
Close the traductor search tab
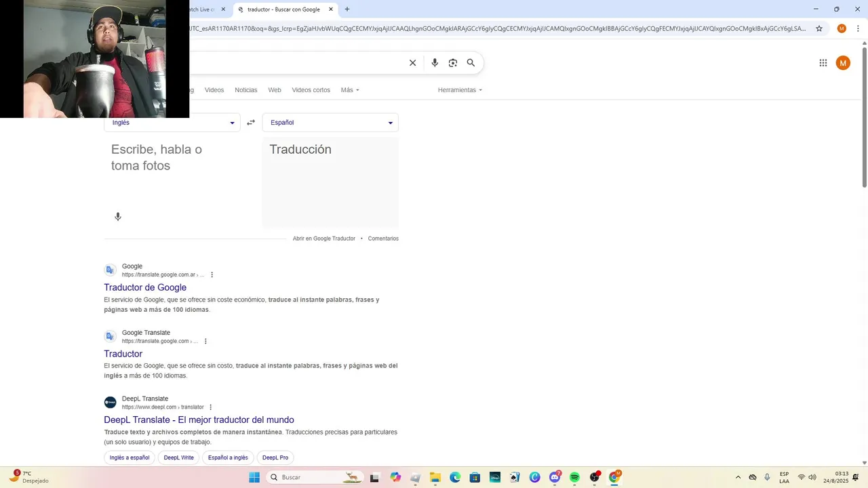pyautogui.click(x=331, y=9)
